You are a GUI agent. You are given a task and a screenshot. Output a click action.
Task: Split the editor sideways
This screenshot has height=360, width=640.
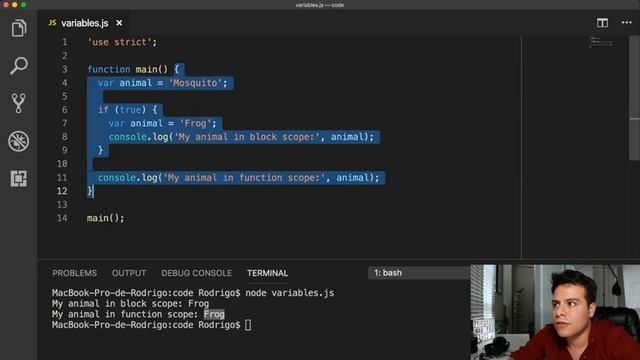(x=602, y=23)
